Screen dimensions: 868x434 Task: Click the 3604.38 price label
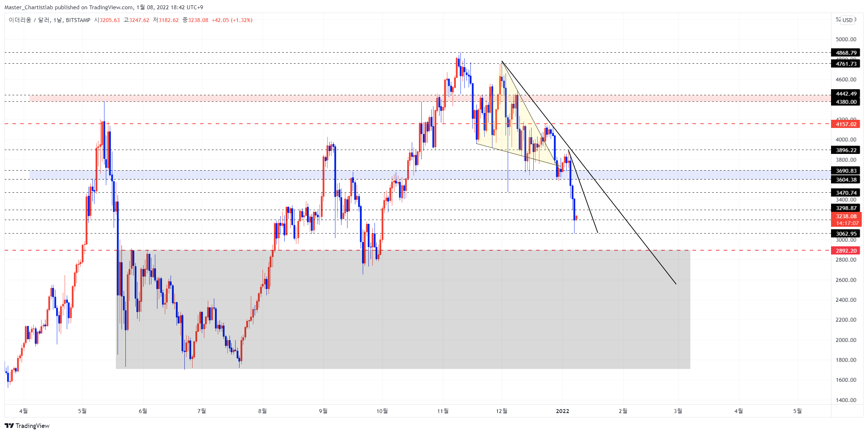pyautogui.click(x=846, y=180)
